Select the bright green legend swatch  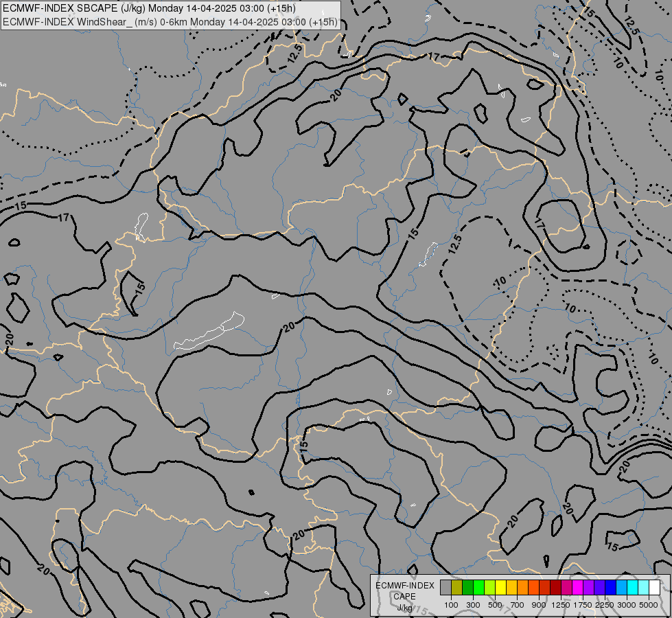click(478, 588)
